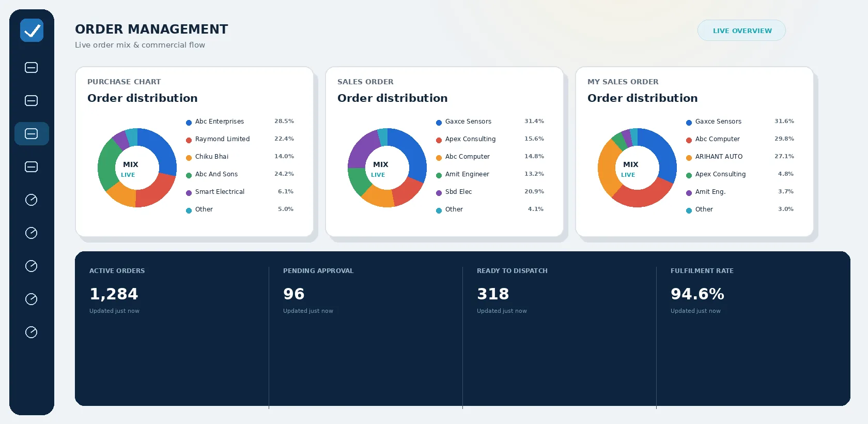The width and height of the screenshot is (868, 424).
Task: Click Amit Engineer green legend dot
Action: coord(439,175)
